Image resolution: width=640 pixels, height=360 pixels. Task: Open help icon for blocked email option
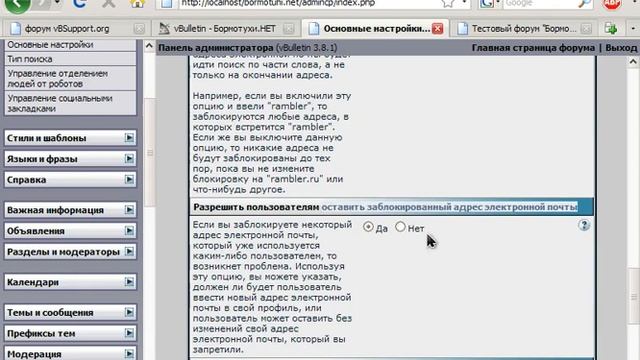pos(584,225)
